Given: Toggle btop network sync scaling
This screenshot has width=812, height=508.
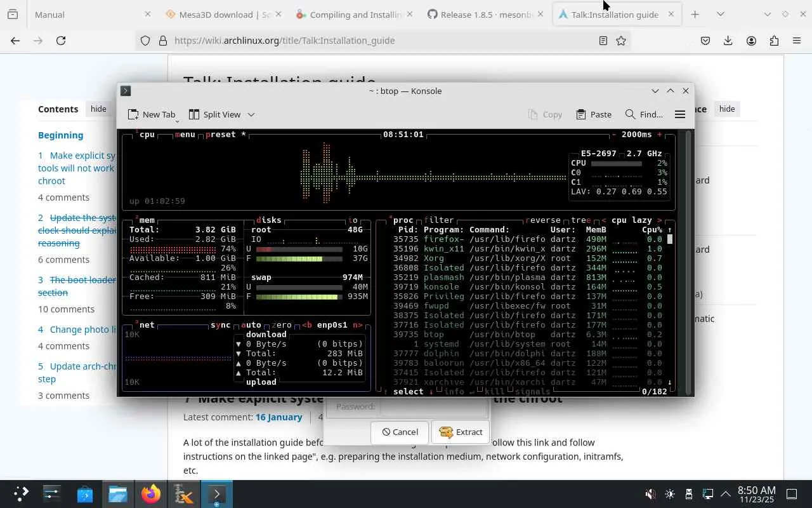Looking at the screenshot, I should tap(221, 325).
